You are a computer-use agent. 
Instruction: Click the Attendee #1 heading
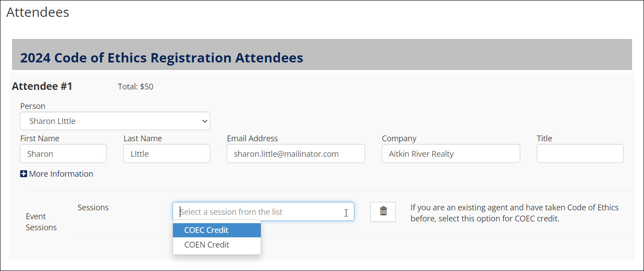pos(42,86)
